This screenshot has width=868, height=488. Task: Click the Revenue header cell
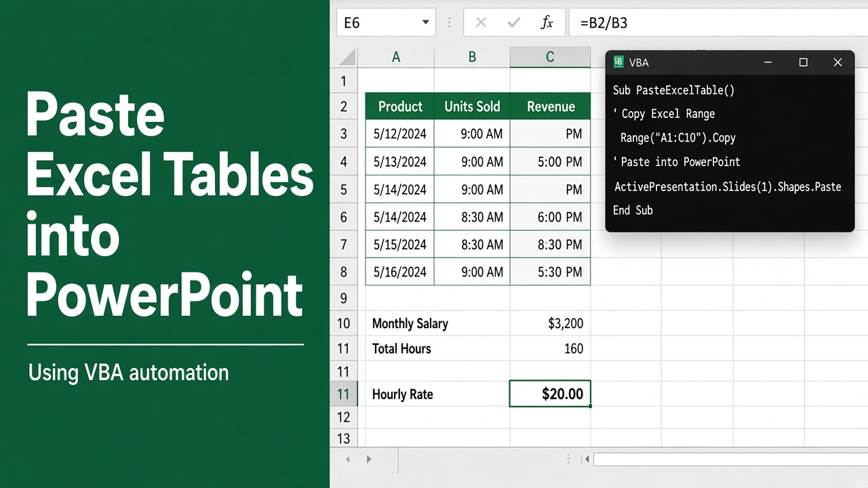tap(551, 106)
